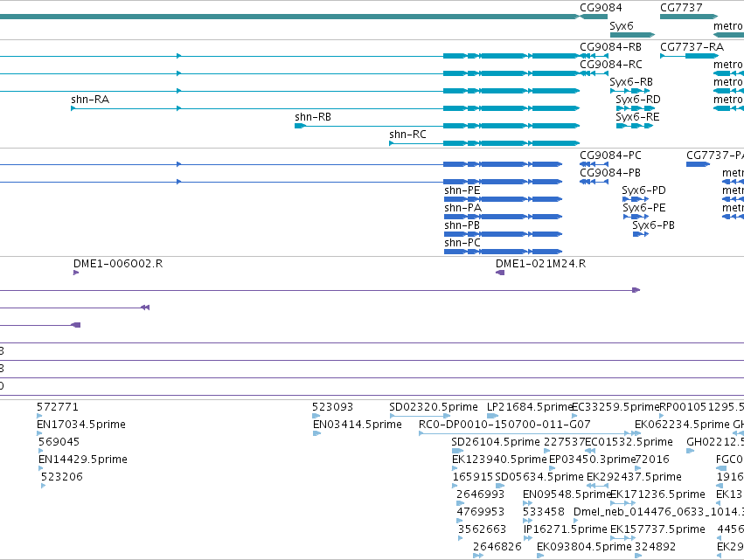Select the SD26104.5prime feature label
The height and width of the screenshot is (560, 744).
click(x=496, y=442)
